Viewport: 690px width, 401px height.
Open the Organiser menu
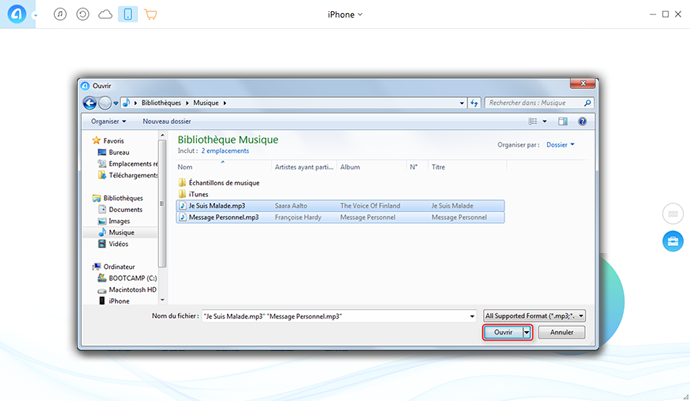(x=108, y=121)
